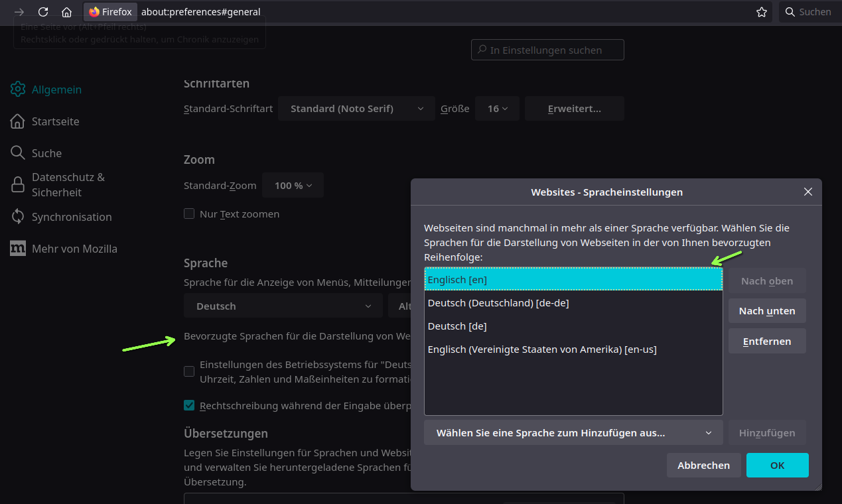The image size is (842, 504).
Task: Confirm language dialog with OK
Action: [777, 466]
